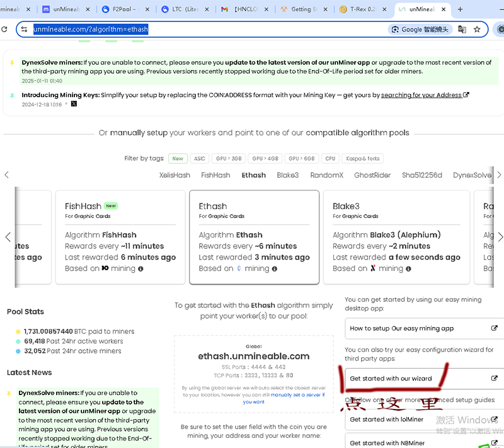Click the info icon in the Ethash card

pyautogui.click(x=275, y=268)
